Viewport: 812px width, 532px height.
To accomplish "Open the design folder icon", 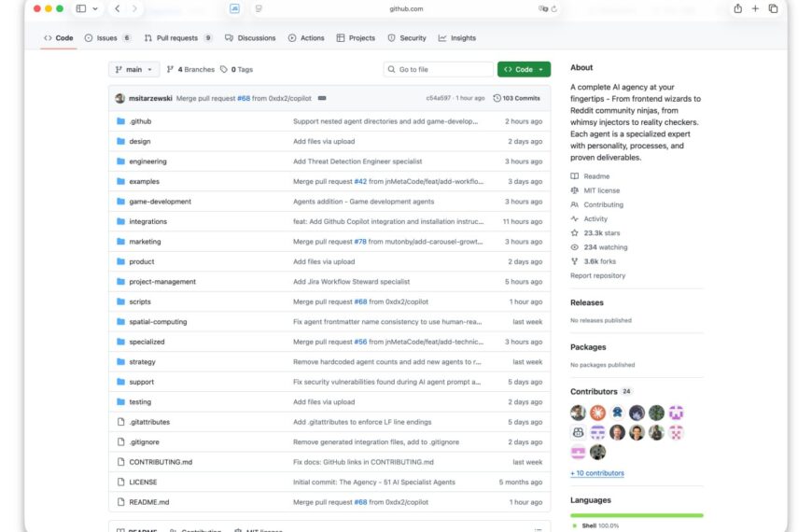I will pos(120,141).
